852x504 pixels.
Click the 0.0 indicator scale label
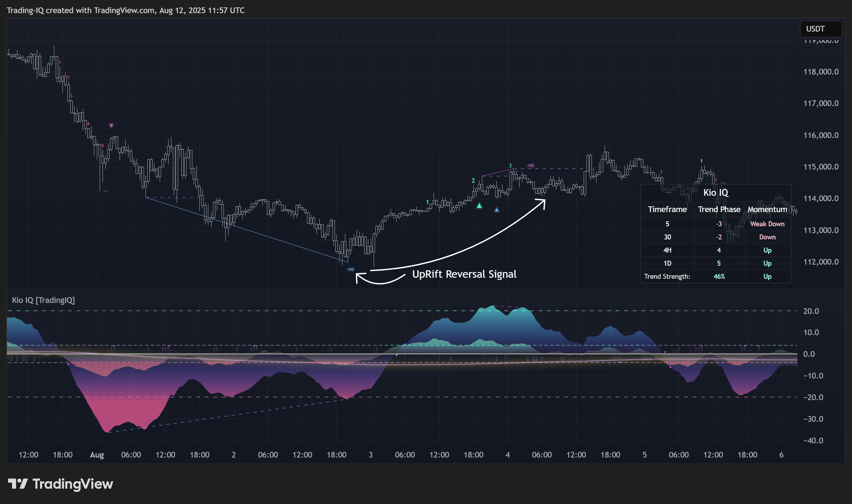tap(809, 354)
